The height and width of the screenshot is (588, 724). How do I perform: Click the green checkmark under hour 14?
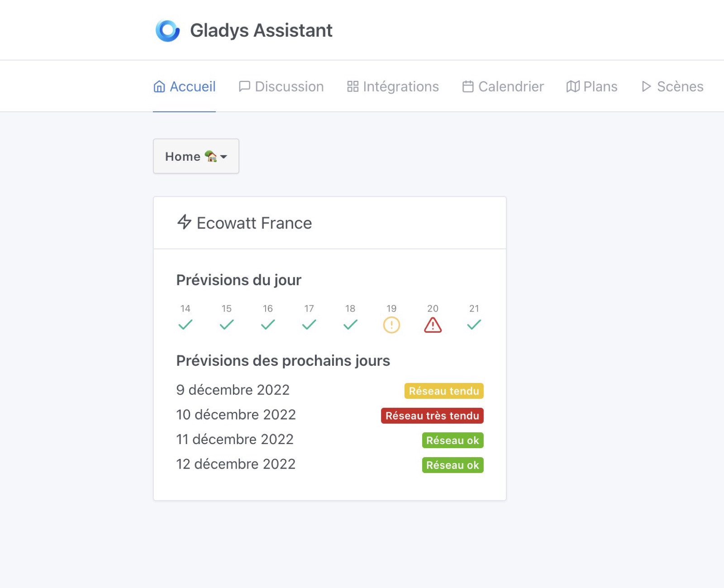185,324
